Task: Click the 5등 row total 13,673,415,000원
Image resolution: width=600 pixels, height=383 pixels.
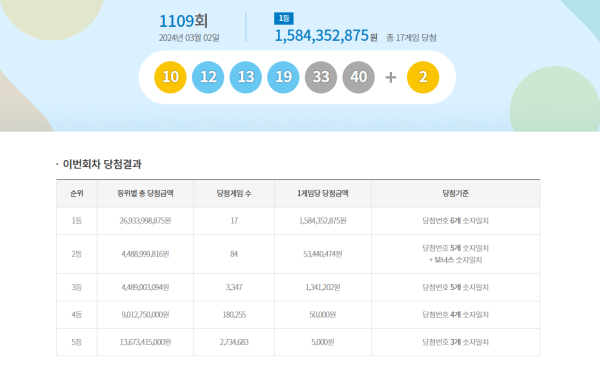Action: tap(145, 342)
